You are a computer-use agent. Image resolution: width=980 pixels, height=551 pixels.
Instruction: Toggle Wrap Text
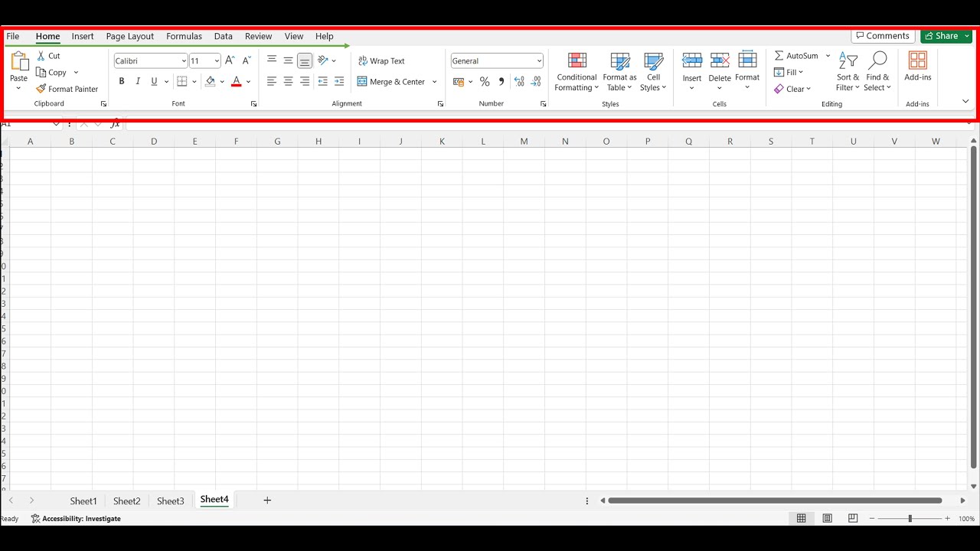coord(381,60)
